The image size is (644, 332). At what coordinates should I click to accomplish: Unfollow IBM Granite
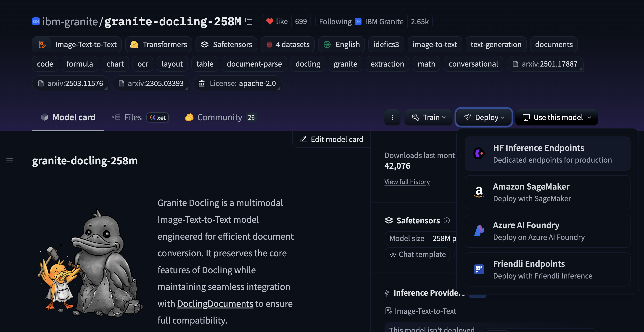pos(335,21)
